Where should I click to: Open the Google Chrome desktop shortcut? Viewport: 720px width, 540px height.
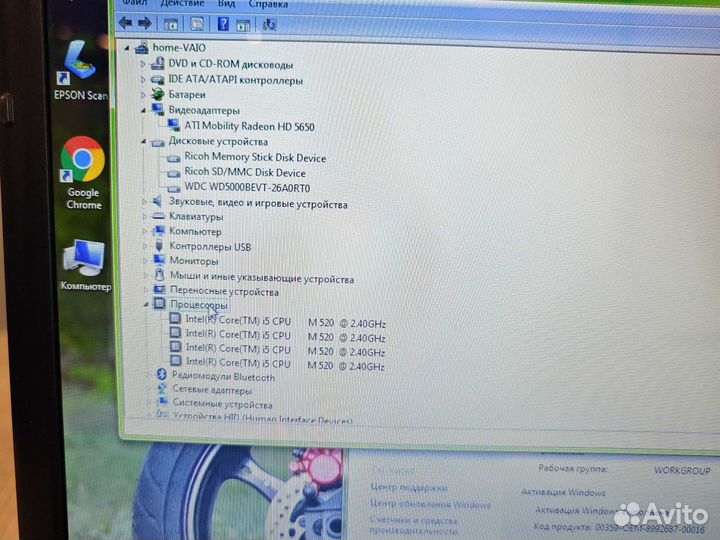83,174
